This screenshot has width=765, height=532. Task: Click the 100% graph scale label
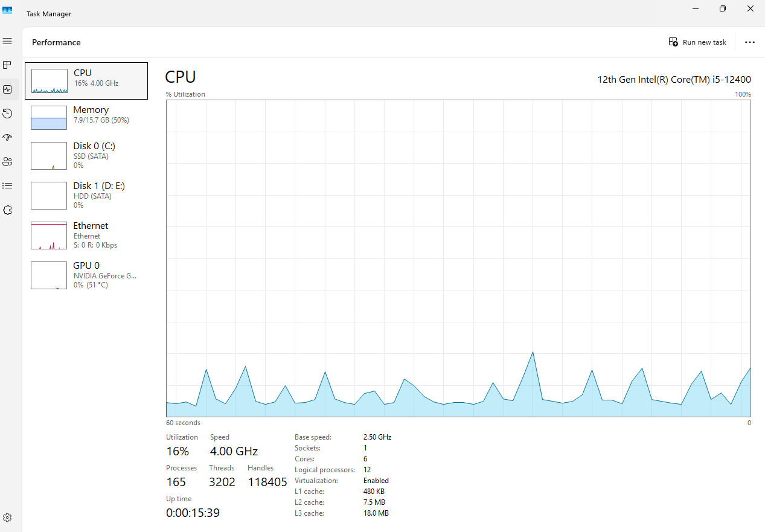tap(743, 94)
